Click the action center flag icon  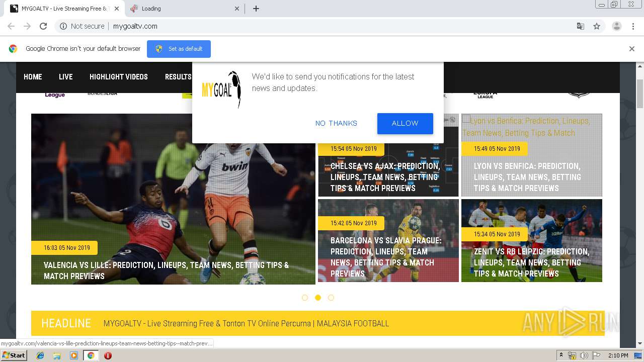point(596,355)
